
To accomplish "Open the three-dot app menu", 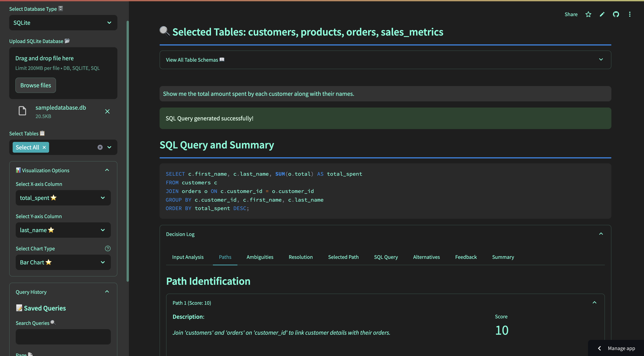I will [629, 15].
